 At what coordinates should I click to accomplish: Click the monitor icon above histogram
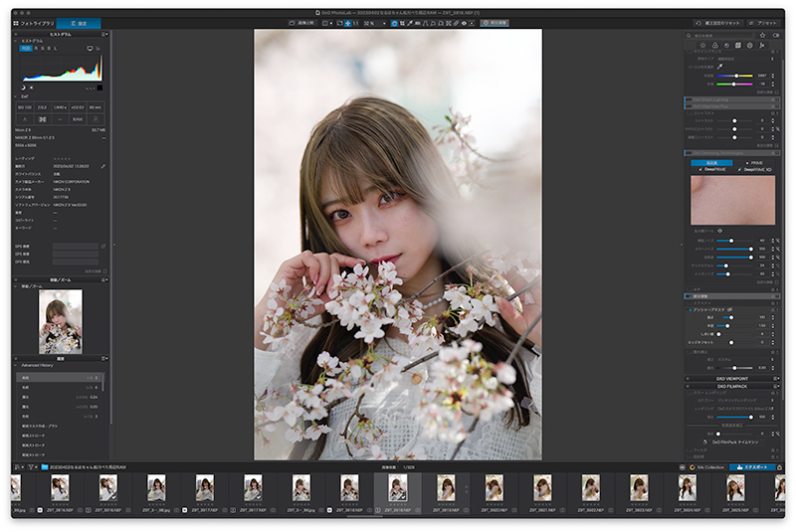pyautogui.click(x=90, y=48)
